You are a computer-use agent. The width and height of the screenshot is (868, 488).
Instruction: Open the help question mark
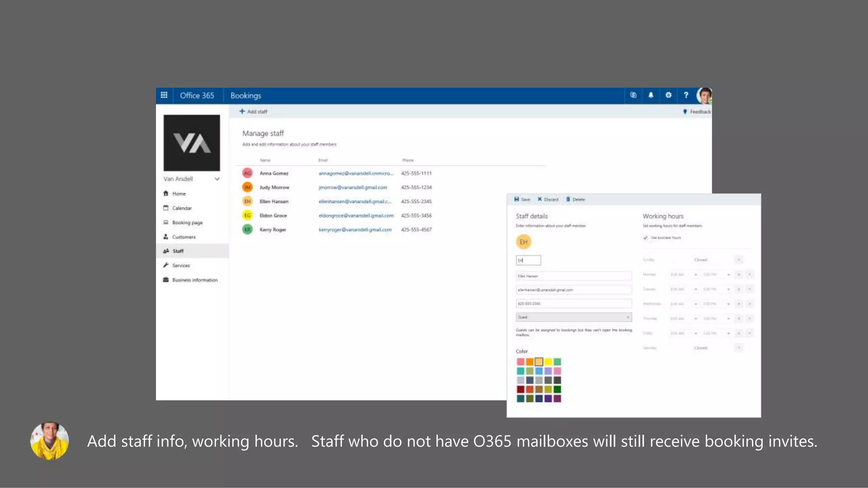(x=686, y=95)
